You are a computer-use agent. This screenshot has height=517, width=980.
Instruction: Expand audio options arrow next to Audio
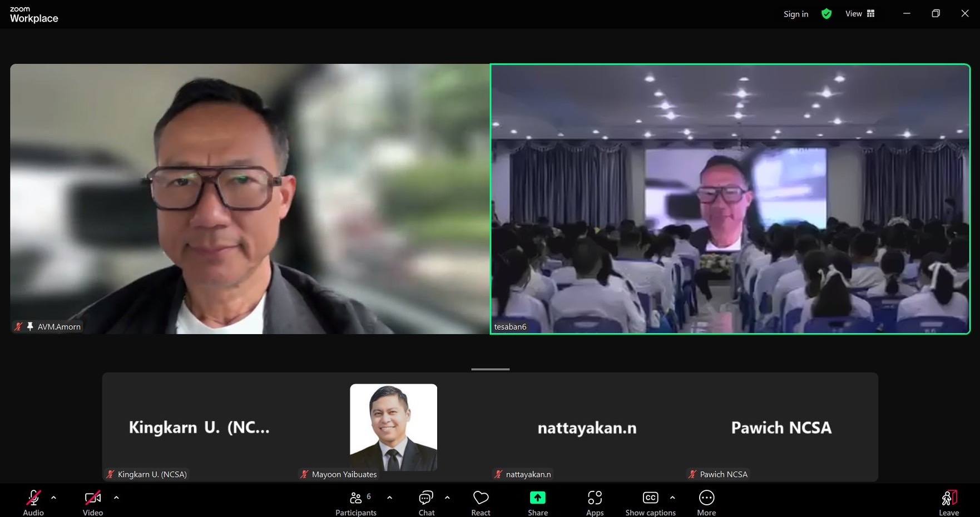(53, 498)
